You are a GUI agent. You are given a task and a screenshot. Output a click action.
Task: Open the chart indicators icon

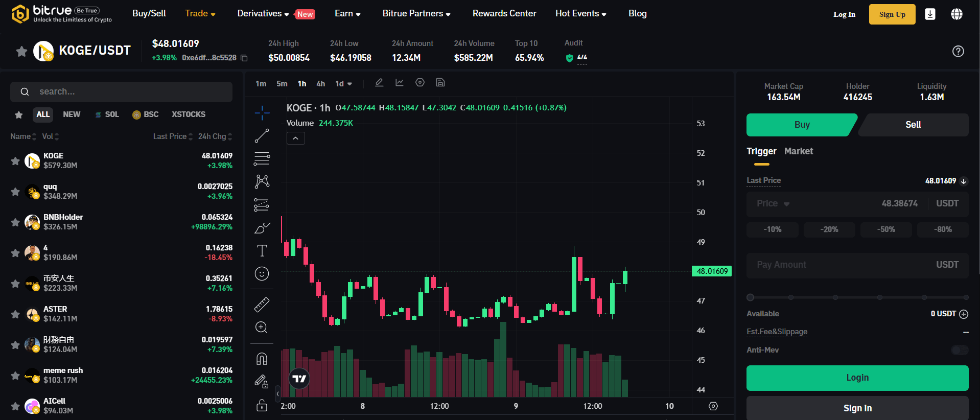pos(400,83)
